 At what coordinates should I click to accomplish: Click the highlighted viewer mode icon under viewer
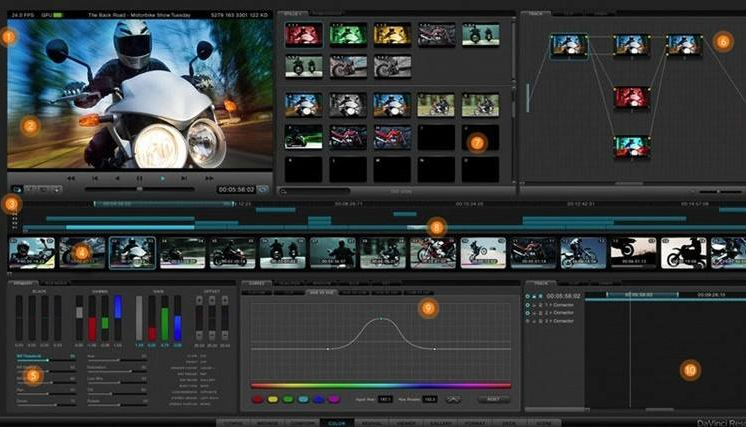point(17,189)
